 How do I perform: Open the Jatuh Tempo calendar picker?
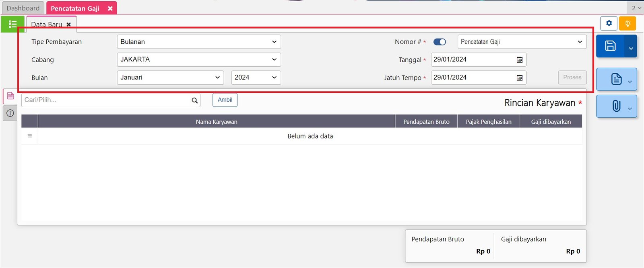(520, 78)
